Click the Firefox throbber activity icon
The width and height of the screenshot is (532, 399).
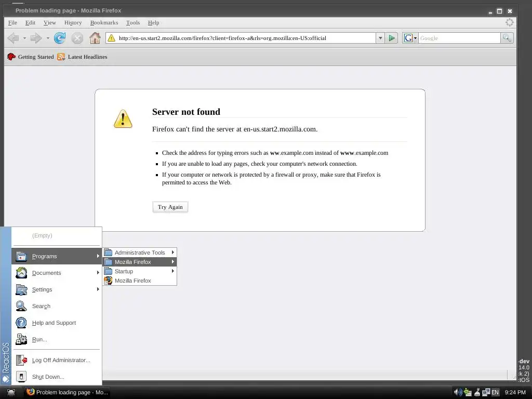(510, 22)
